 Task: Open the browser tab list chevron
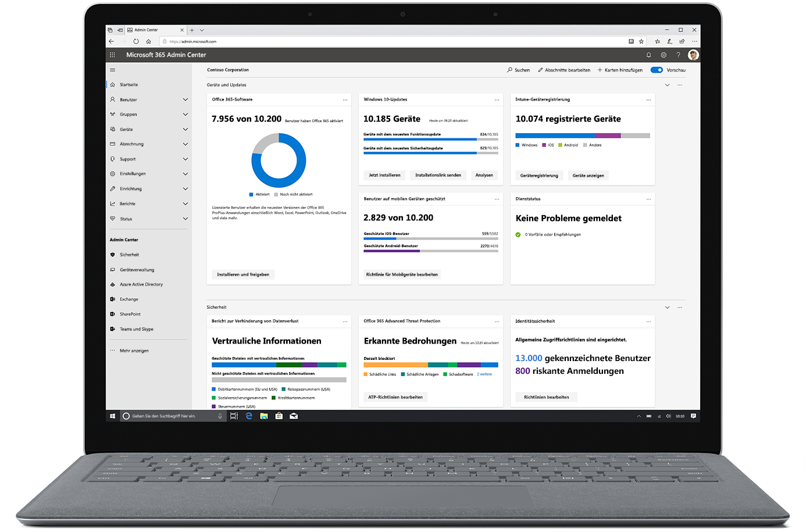(x=202, y=30)
